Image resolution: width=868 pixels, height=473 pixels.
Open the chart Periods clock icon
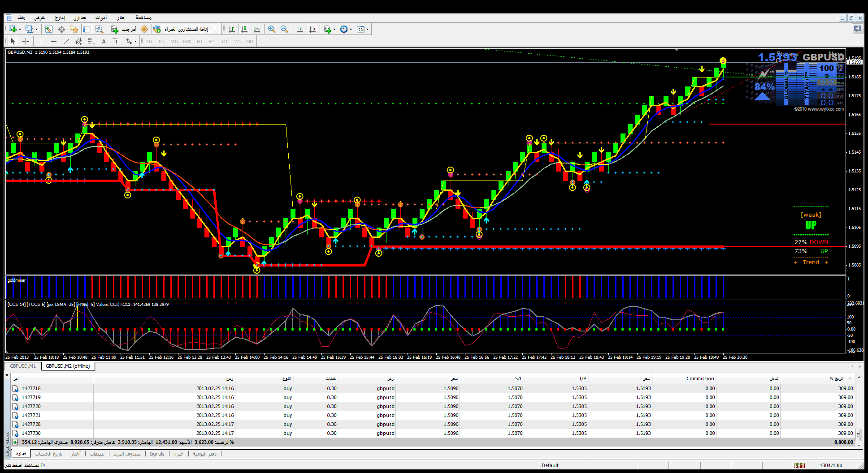344,29
